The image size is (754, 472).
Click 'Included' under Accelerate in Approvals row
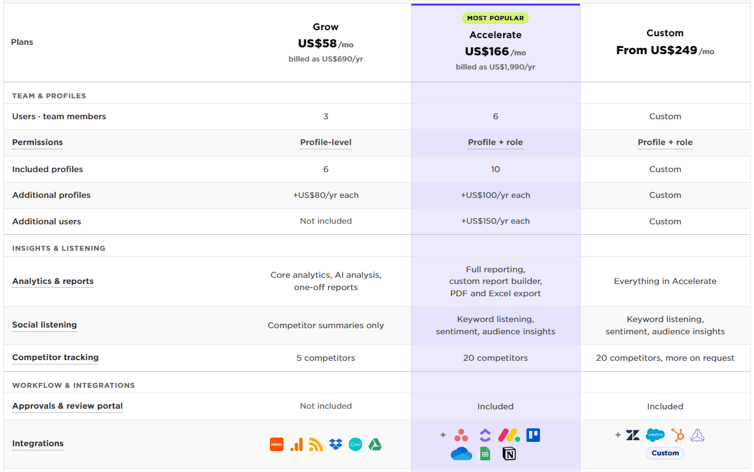(x=495, y=407)
